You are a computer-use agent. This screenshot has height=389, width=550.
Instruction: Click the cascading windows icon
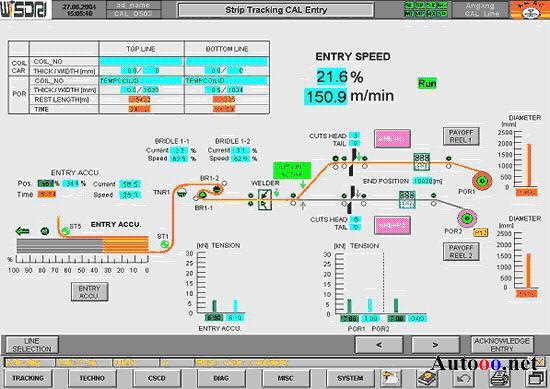pos(535,379)
